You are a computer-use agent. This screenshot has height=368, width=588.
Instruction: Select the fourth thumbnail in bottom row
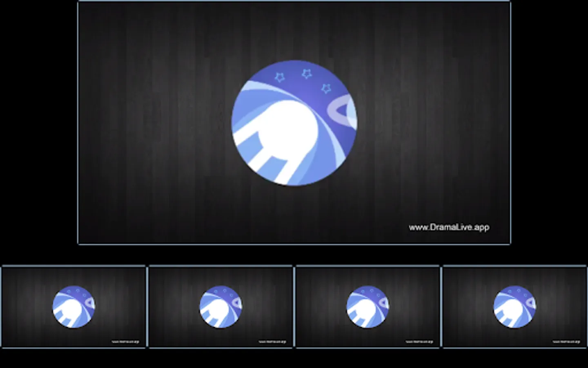(514, 307)
